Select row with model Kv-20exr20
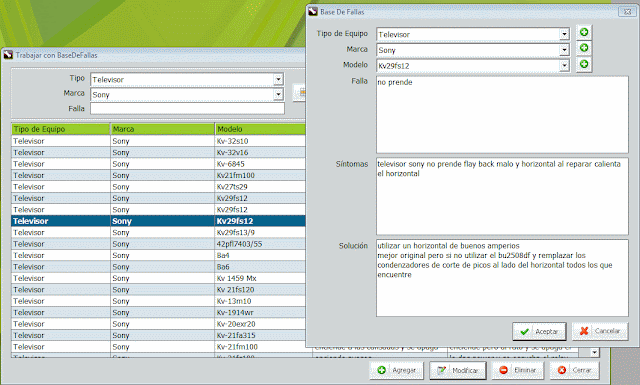This screenshot has width=640, height=385. coord(158,324)
